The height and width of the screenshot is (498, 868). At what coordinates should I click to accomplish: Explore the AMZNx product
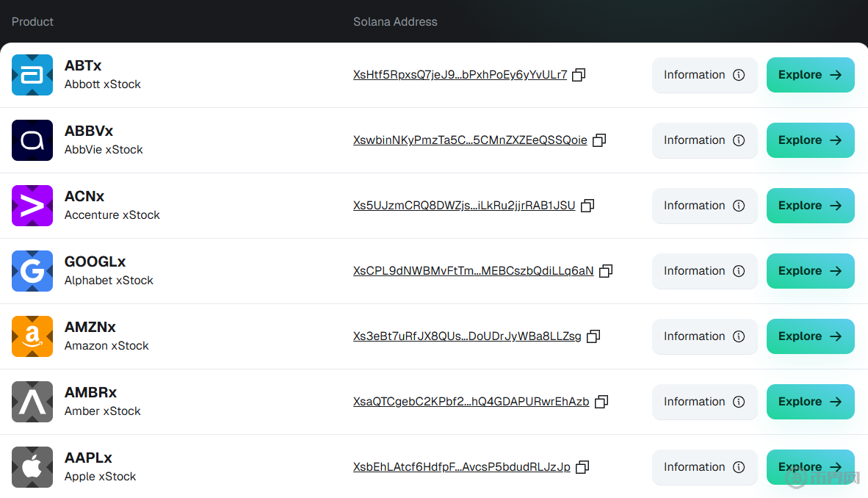810,336
